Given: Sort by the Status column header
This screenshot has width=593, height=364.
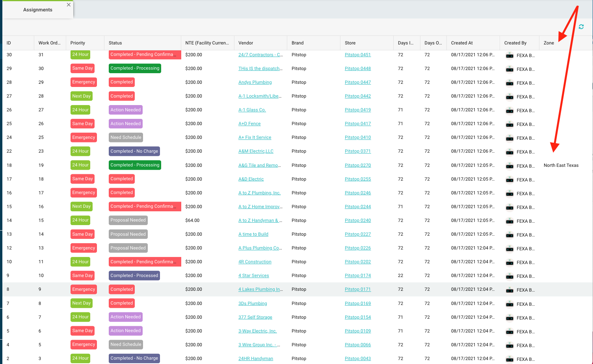Looking at the screenshot, I should coord(115,43).
